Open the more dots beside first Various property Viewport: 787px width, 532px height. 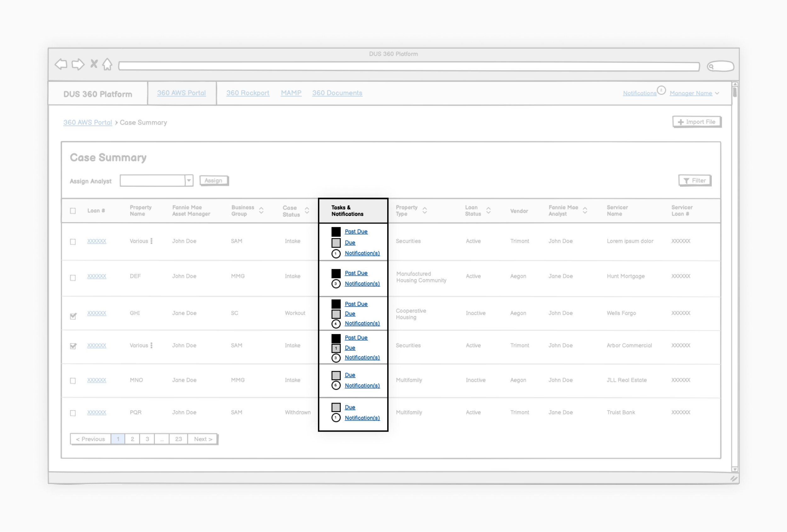point(151,241)
